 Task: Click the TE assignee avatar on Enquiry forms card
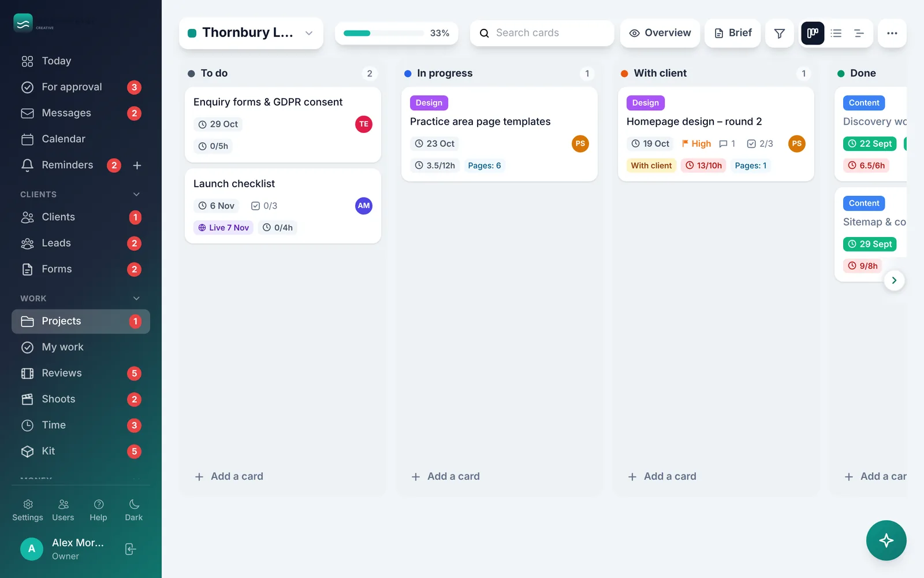(x=363, y=124)
